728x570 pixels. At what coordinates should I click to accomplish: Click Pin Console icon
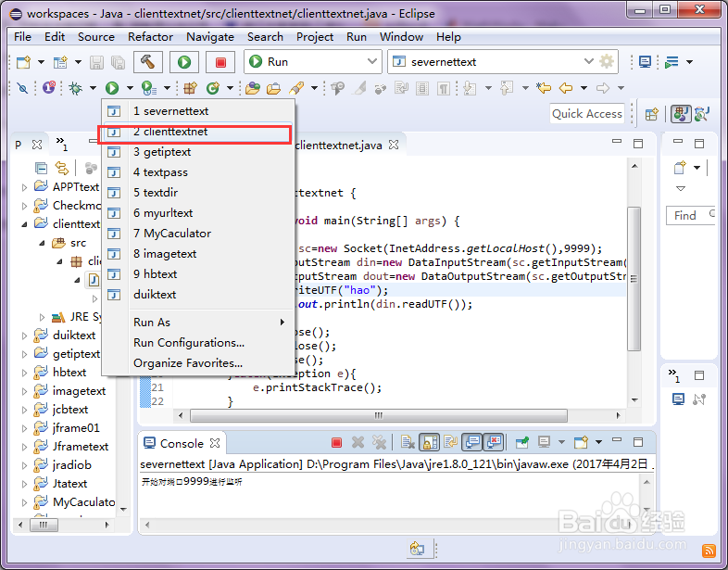pos(521,443)
